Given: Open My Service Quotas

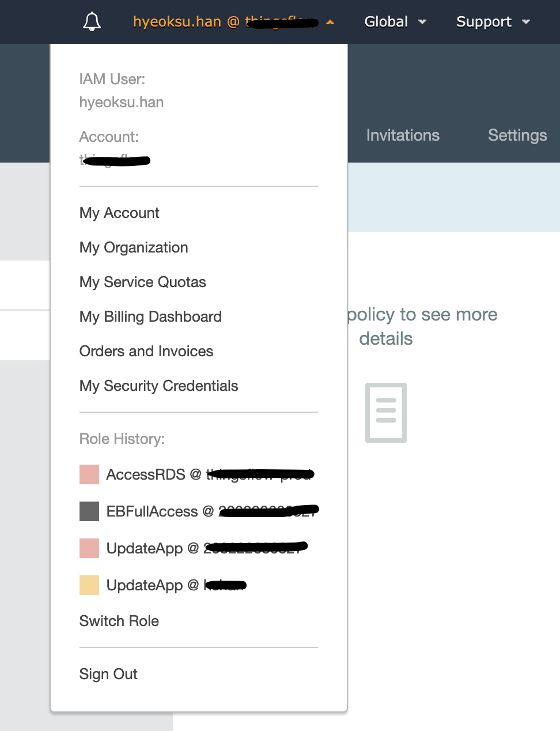Looking at the screenshot, I should pos(142,282).
